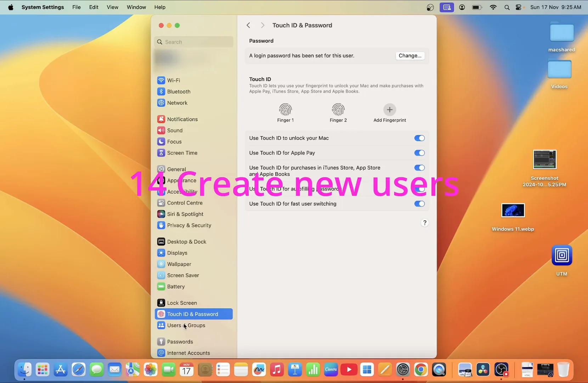Open Safari from the Dock
The height and width of the screenshot is (383, 588).
point(79,370)
